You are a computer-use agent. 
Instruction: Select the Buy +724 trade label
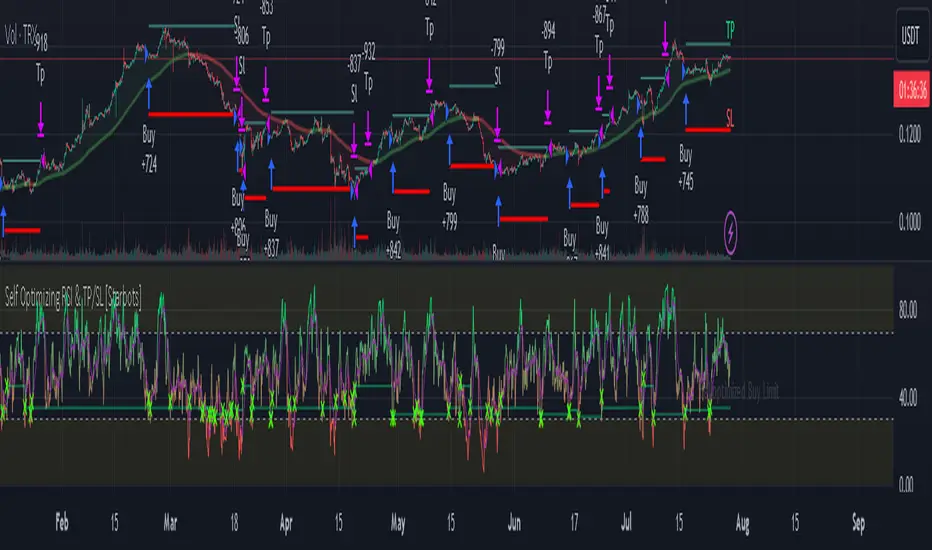(x=149, y=149)
